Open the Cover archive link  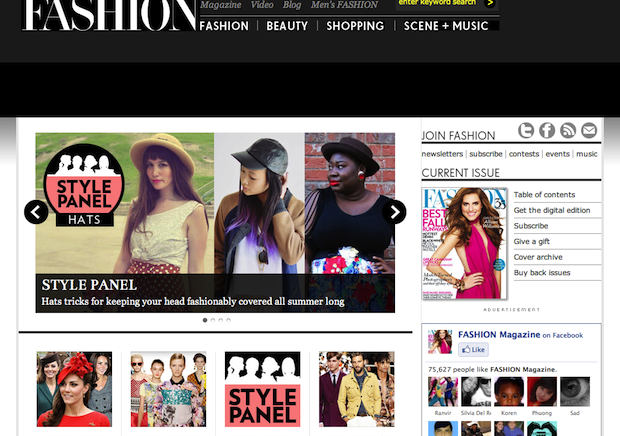[538, 257]
